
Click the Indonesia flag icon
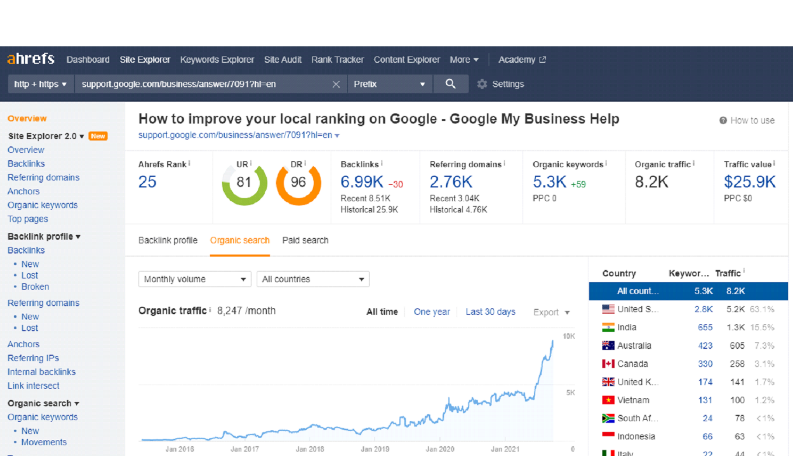click(608, 436)
